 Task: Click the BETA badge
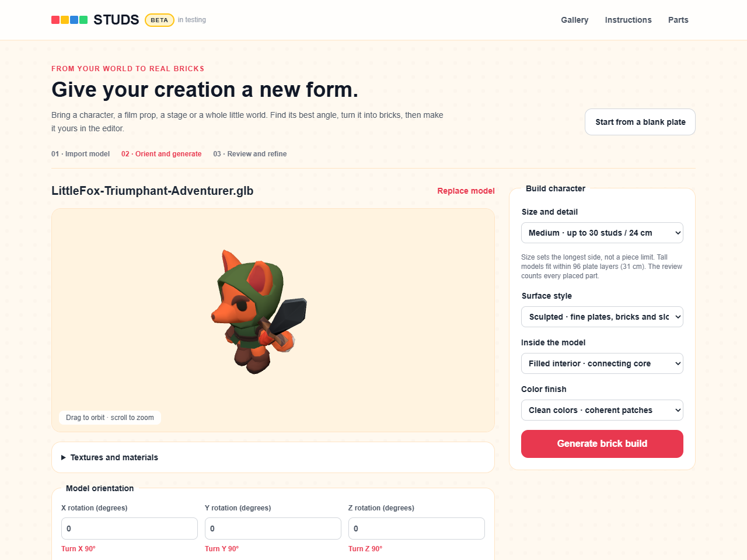(159, 20)
